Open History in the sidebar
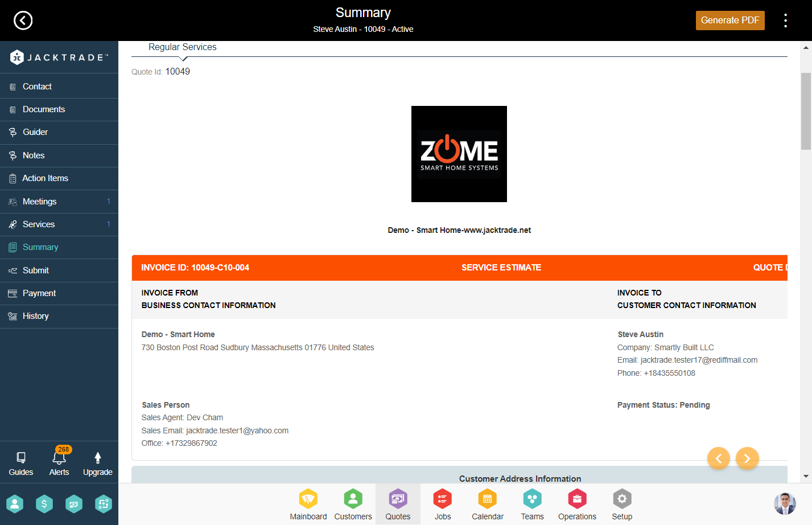812x525 pixels. [59, 316]
